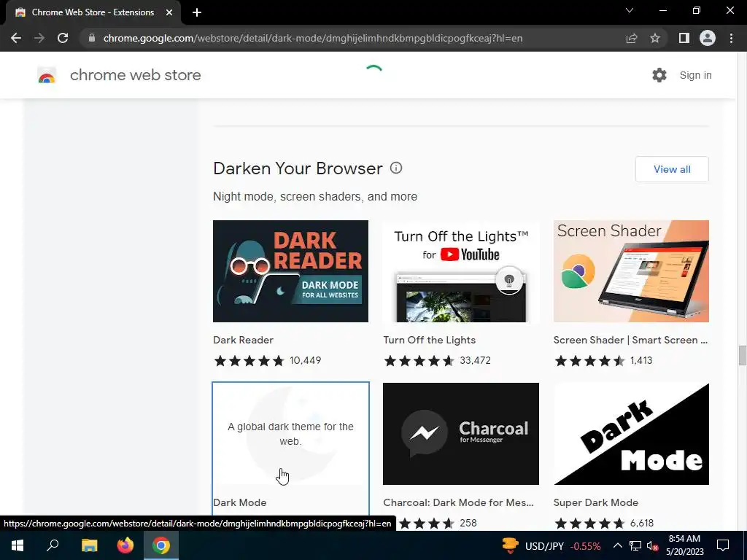Open Windows notification center
747x560 pixels.
[723, 545]
